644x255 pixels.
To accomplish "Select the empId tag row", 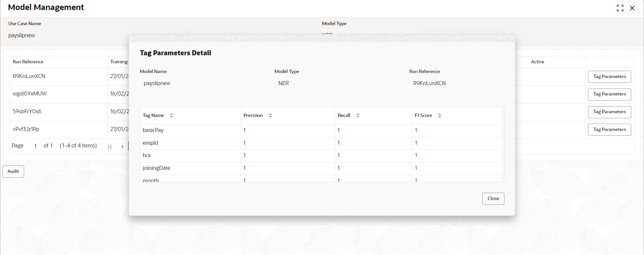I will click(321, 143).
